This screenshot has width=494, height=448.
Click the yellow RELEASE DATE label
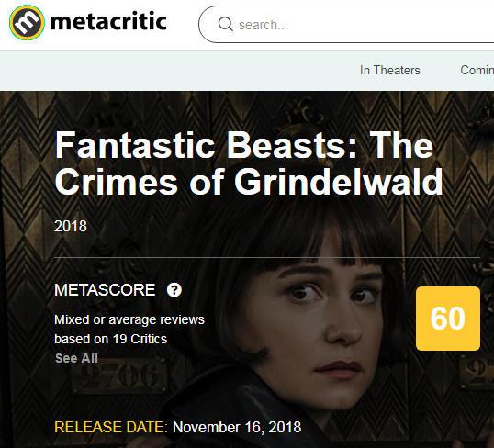pos(110,427)
